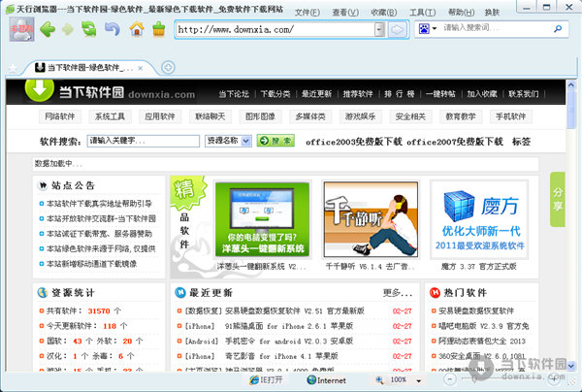Click the favorites star beside the tab
This screenshot has height=392, width=582.
(13, 68)
